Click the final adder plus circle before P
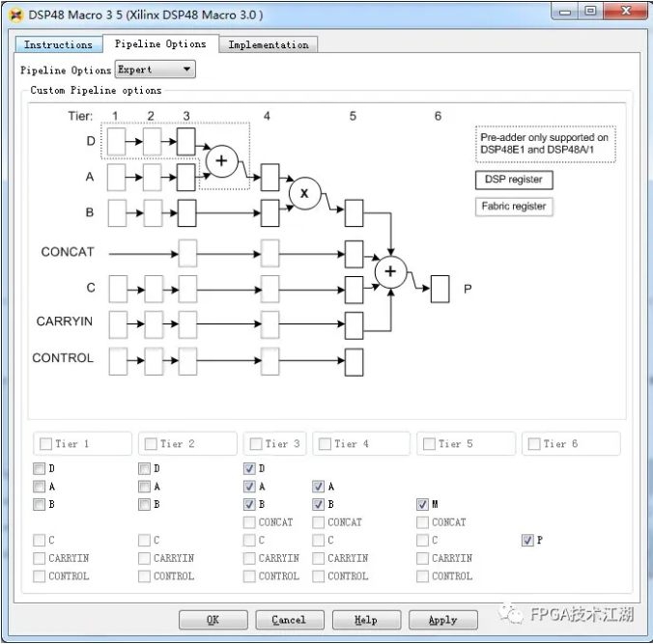Image resolution: width=653 pixels, height=644 pixels. [390, 271]
